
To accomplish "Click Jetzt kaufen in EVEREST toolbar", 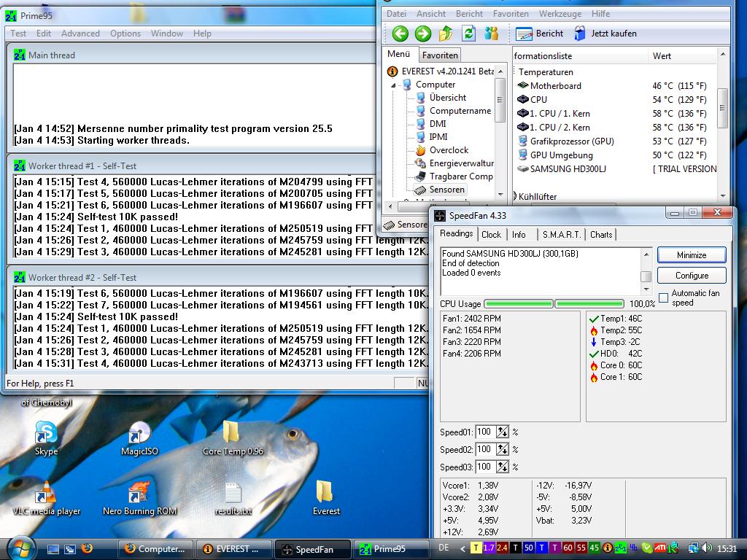I will tap(605, 34).
